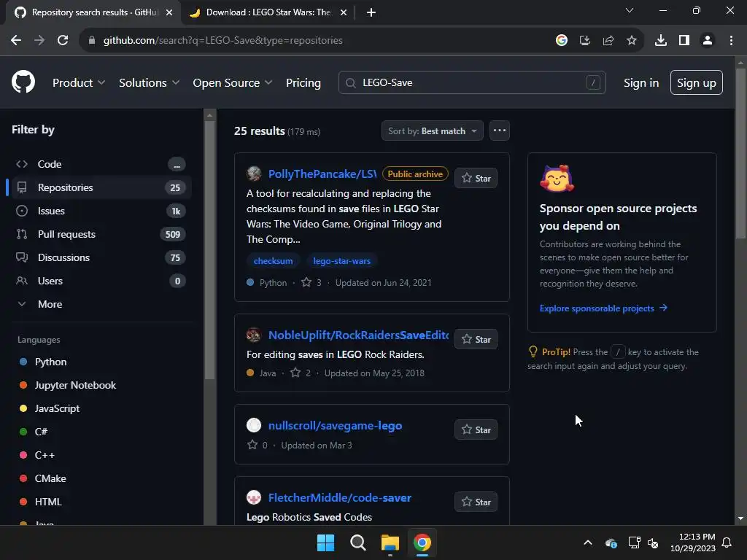Filter results by Code

tap(100, 164)
